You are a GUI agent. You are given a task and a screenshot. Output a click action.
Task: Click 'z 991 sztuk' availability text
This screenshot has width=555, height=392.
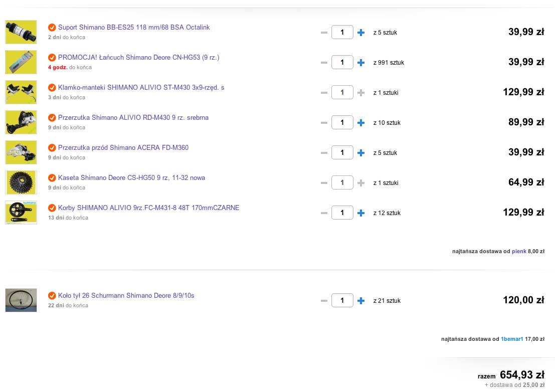[389, 63]
